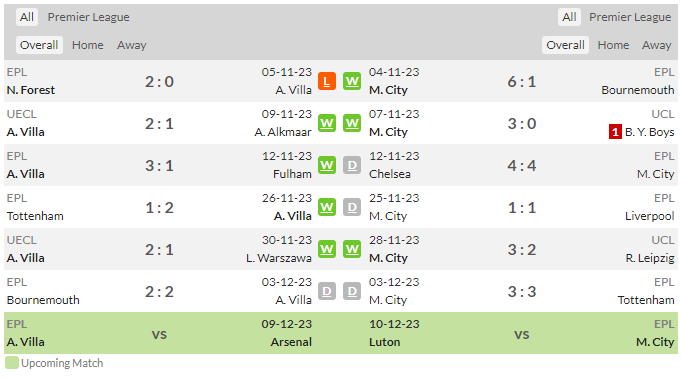Select right panel Premier League filter

pos(630,17)
